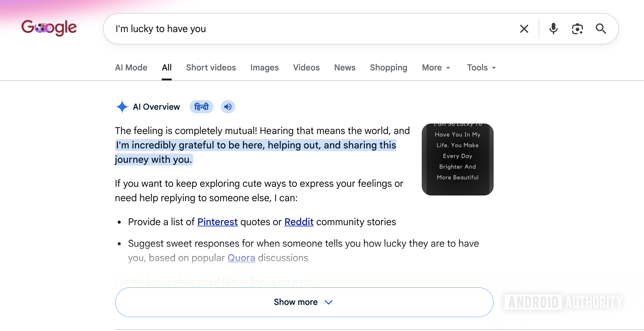Start voice search with microphone icon
Screen dimensions: 644x331
tap(553, 29)
